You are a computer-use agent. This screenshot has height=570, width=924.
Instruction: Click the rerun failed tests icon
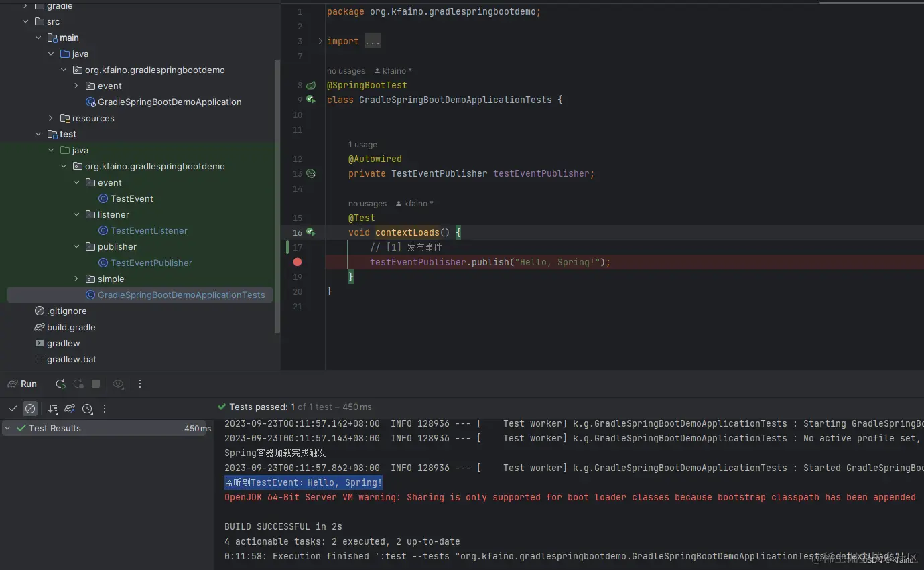click(x=78, y=384)
